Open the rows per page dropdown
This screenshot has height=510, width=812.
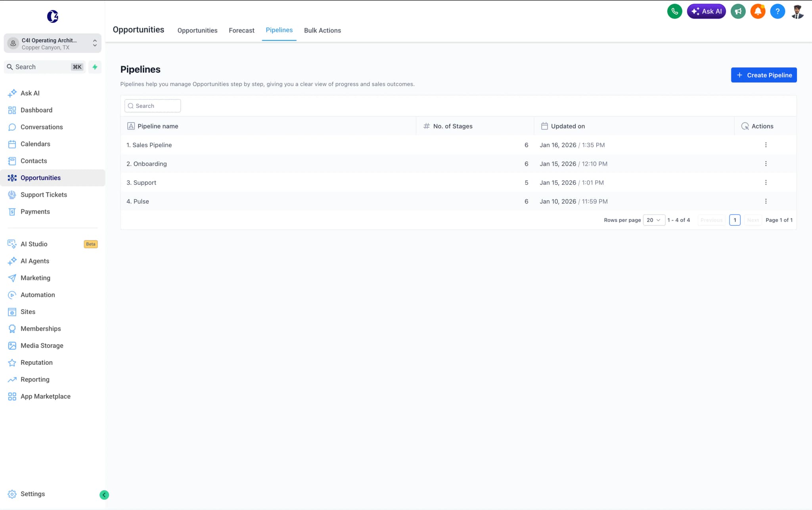(x=654, y=220)
